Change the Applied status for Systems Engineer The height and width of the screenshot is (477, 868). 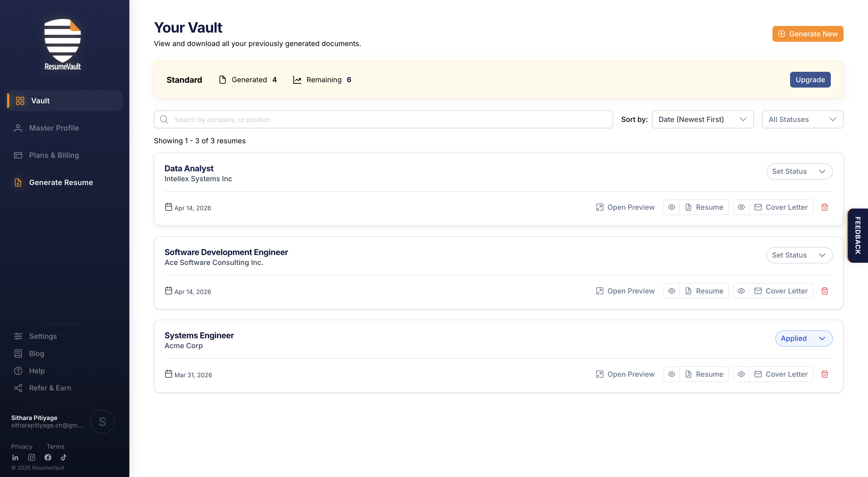point(804,338)
